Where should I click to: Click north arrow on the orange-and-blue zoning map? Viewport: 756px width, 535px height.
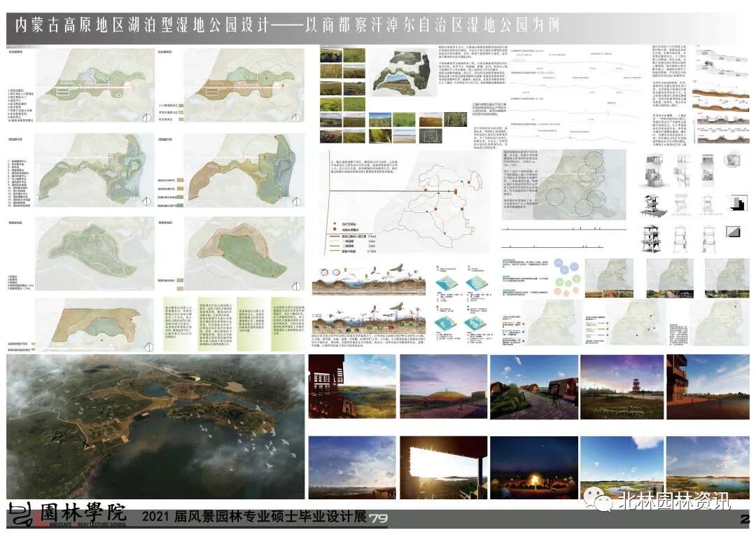click(296, 201)
